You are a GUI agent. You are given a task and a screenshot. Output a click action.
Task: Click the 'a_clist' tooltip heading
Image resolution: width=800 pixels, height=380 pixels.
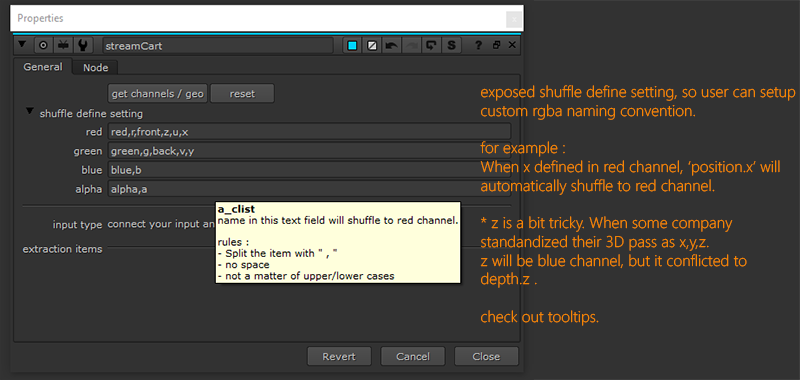click(236, 210)
